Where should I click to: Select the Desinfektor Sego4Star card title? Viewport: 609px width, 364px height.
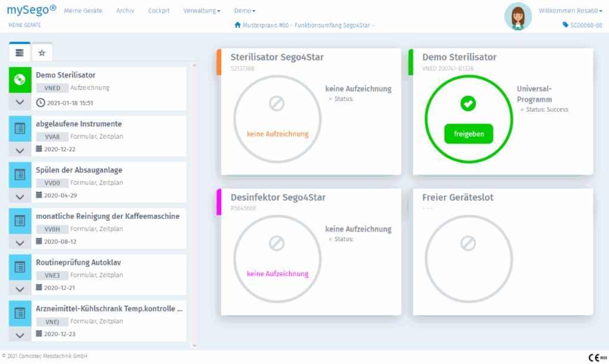pos(278,197)
